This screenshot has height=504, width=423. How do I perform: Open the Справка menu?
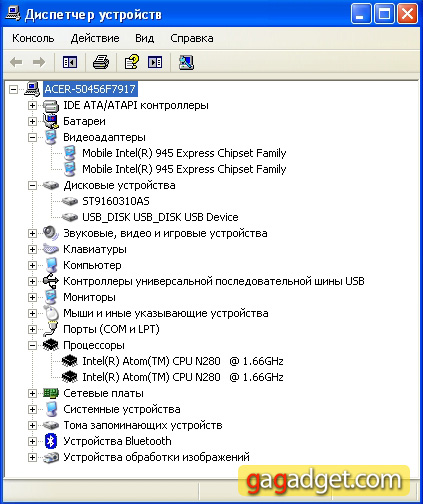(x=192, y=38)
